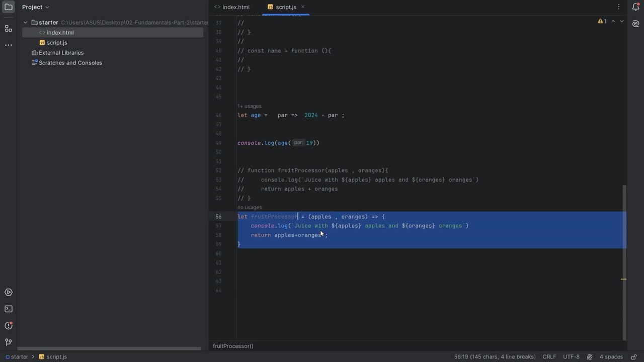Screen dimensions: 644x362
Task: Open the Structure tool window
Action: point(9,28)
